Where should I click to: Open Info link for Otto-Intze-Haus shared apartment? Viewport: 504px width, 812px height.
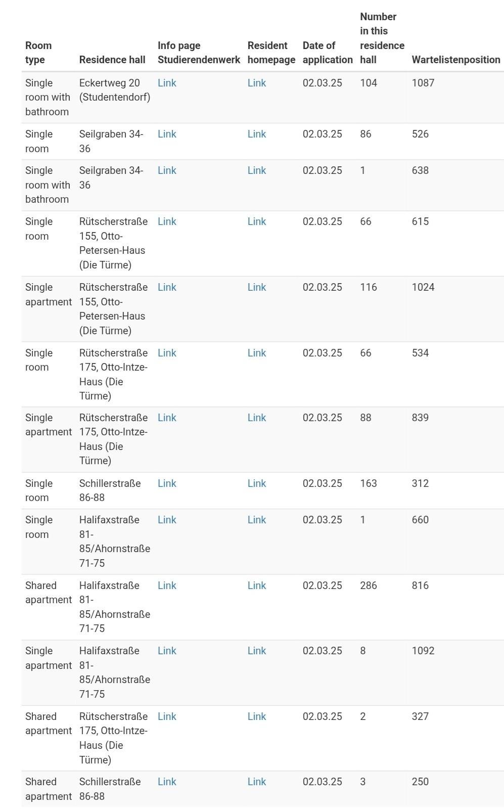(x=167, y=716)
